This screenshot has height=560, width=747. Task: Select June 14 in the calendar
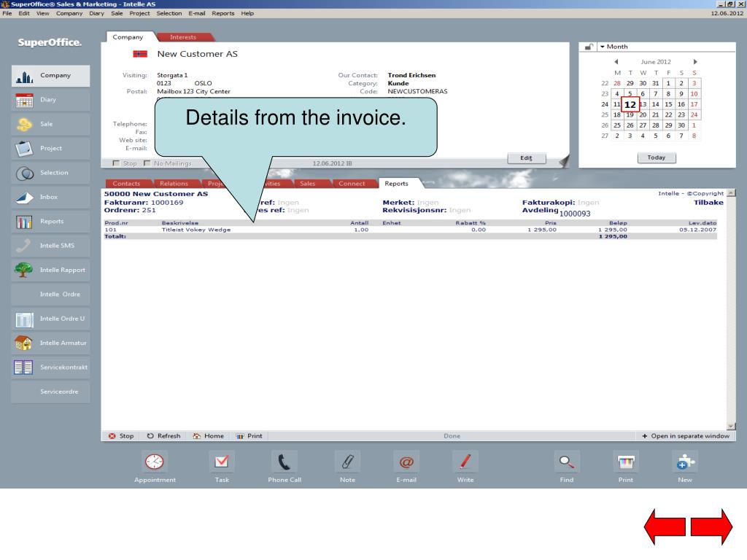656,104
